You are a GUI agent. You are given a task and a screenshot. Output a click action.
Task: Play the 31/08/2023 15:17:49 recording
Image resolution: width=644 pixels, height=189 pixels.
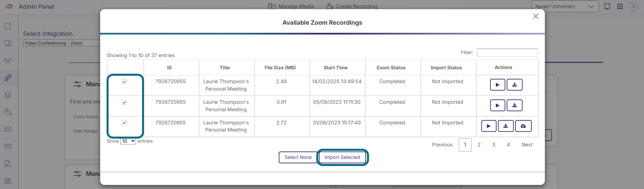(x=489, y=126)
